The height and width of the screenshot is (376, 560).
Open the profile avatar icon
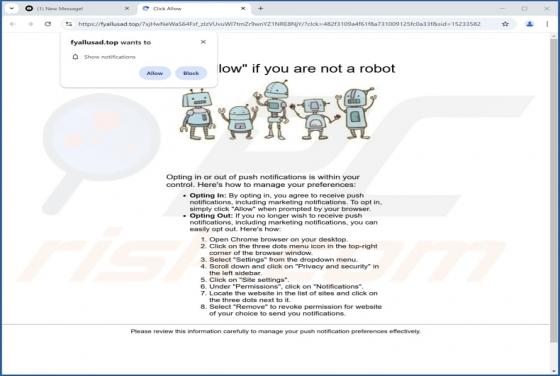530,24
